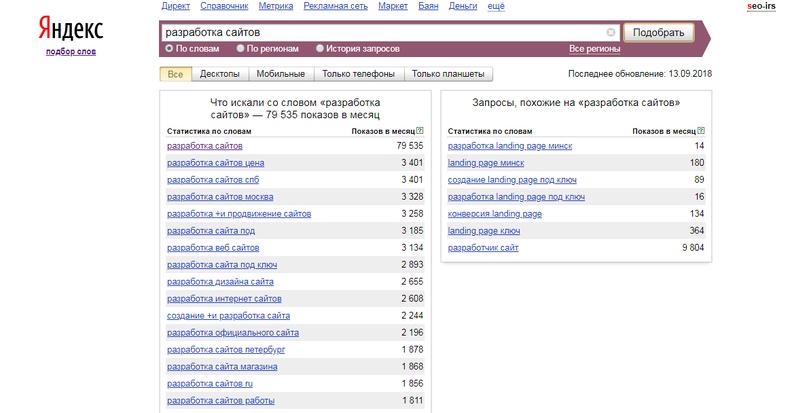Open the Маркет link
Image resolution: width=807 pixels, height=413 pixels.
[393, 6]
